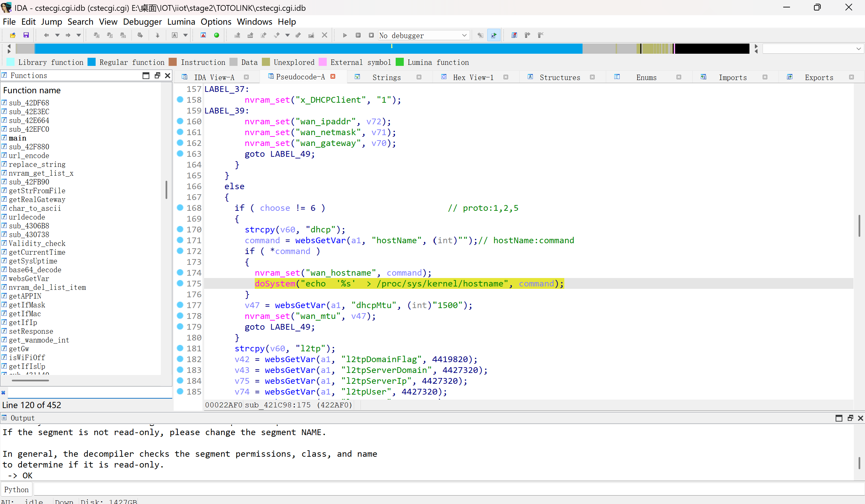Click the add watch plus icon
The height and width of the screenshot is (504, 865).
[527, 35]
